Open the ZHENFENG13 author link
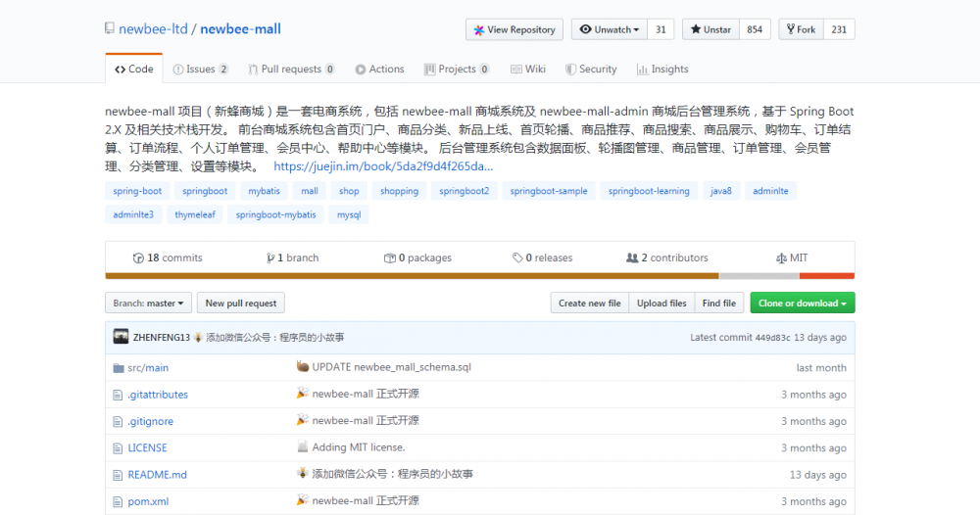980x515 pixels. coord(162,337)
